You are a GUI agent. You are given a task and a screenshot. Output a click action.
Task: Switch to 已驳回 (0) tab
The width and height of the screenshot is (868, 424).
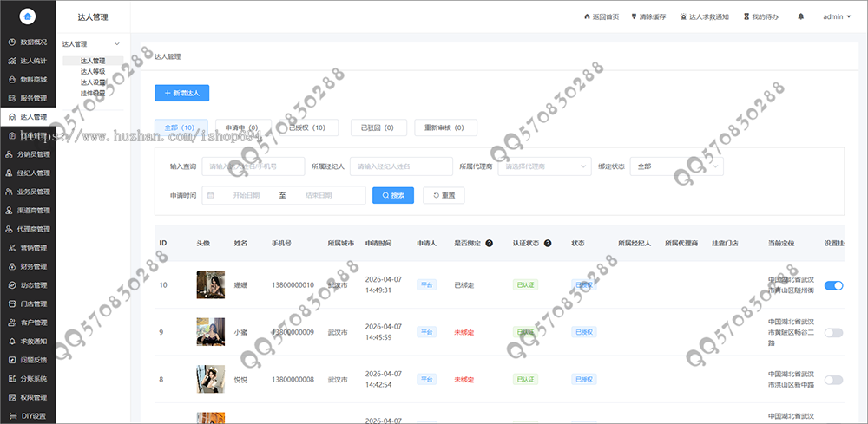[x=378, y=127]
